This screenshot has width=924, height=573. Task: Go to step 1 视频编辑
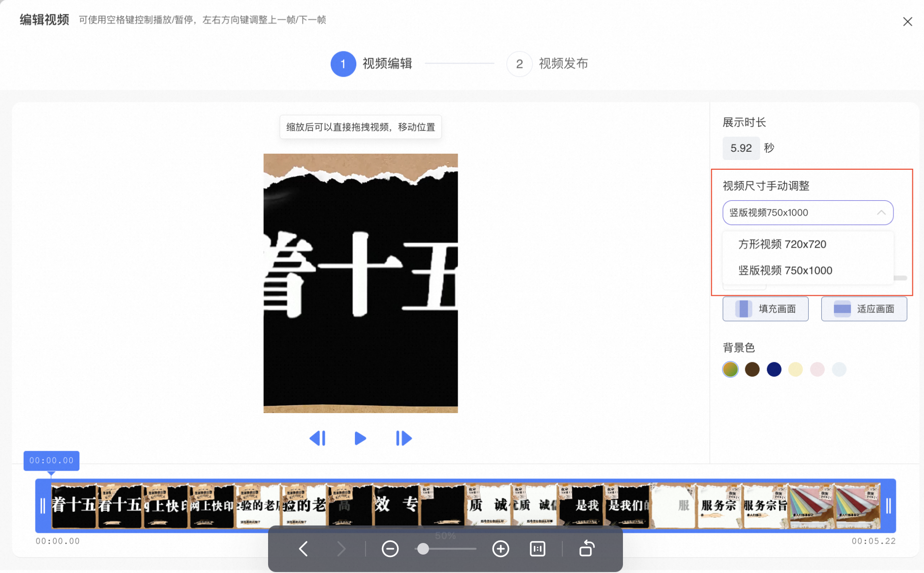(x=371, y=64)
